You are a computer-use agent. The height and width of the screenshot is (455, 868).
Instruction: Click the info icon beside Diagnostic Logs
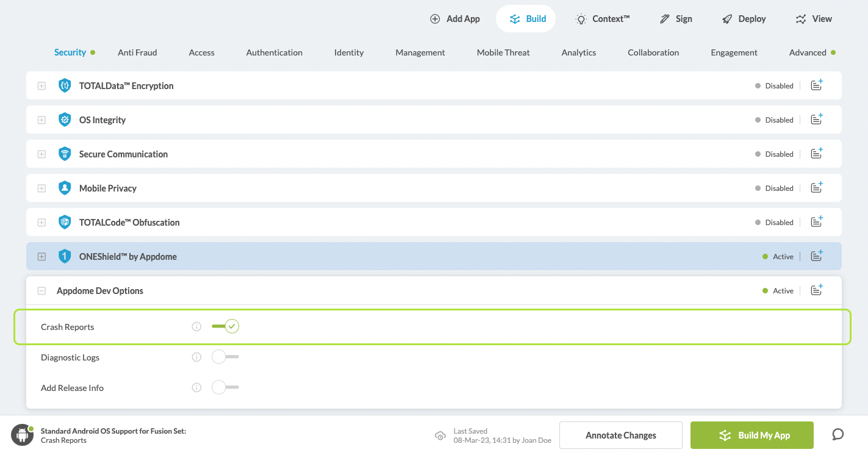click(x=196, y=357)
